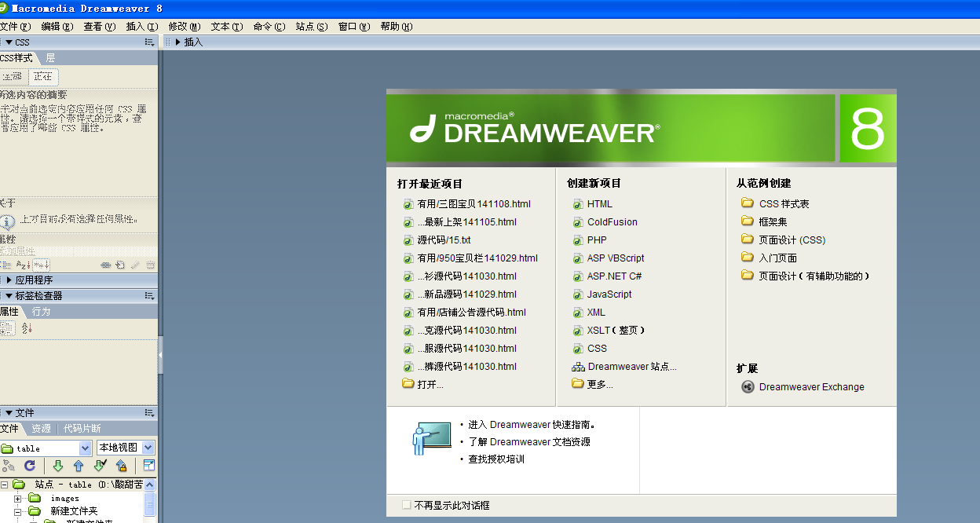This screenshot has height=523, width=980.
Task: Create a new PHP document
Action: (597, 240)
